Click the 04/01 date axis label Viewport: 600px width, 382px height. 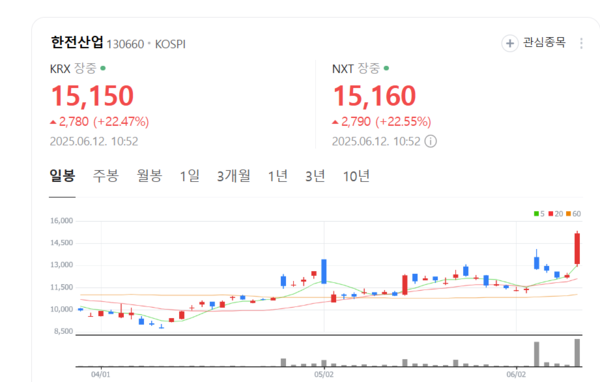click(101, 374)
